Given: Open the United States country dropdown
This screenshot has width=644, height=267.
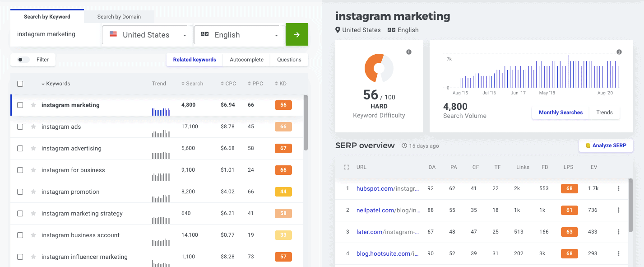Looking at the screenshot, I should coord(145,35).
